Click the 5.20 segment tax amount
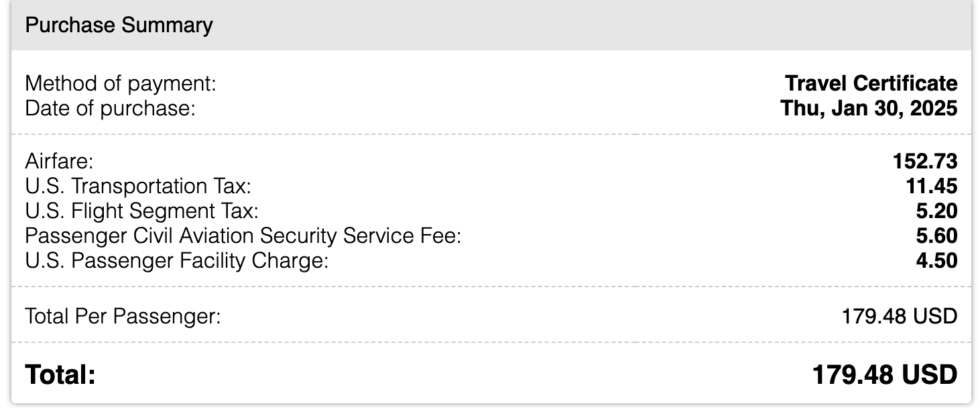The image size is (980, 408). click(x=937, y=211)
